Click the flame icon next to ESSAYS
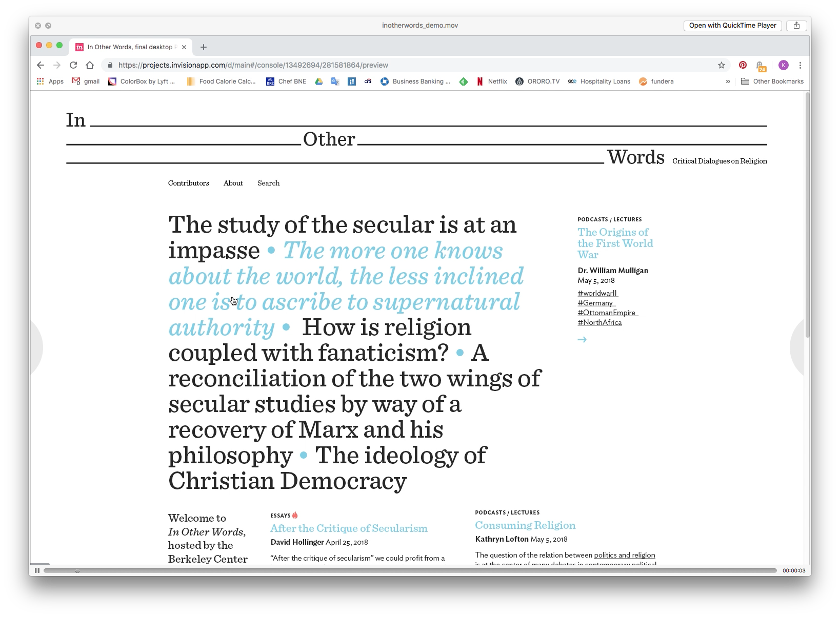Viewport: 840px width, 617px height. coord(295,515)
